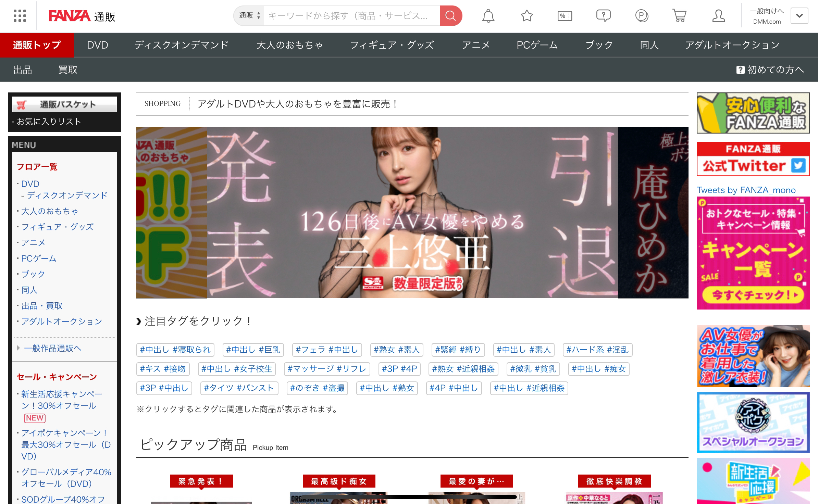Click sidebar フィギュア・グッズ link
Viewport: 818px width, 504px height.
58,227
